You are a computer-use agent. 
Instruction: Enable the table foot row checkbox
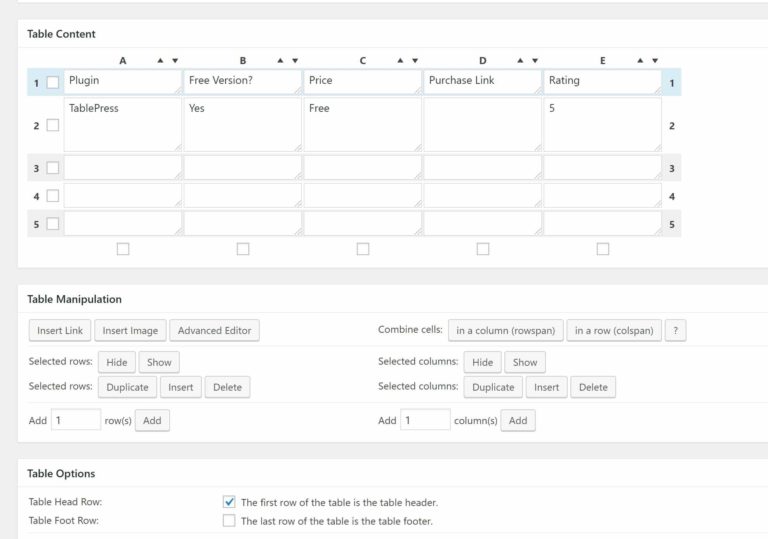pos(229,521)
